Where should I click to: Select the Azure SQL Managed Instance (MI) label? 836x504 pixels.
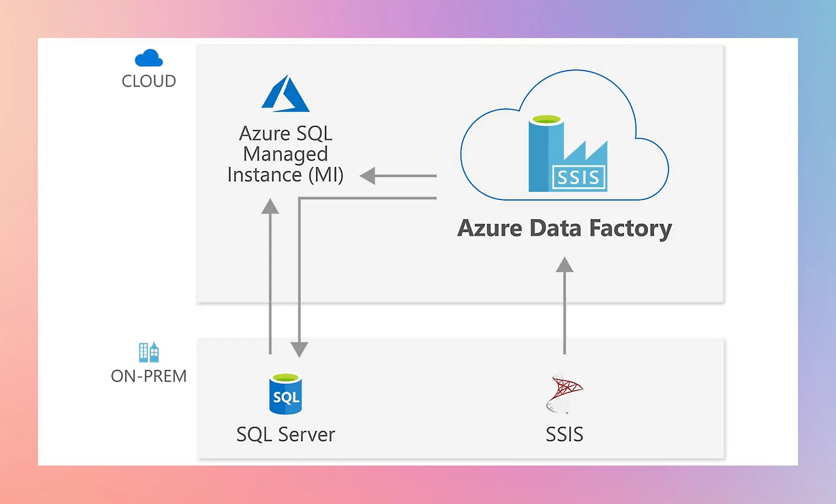285,154
